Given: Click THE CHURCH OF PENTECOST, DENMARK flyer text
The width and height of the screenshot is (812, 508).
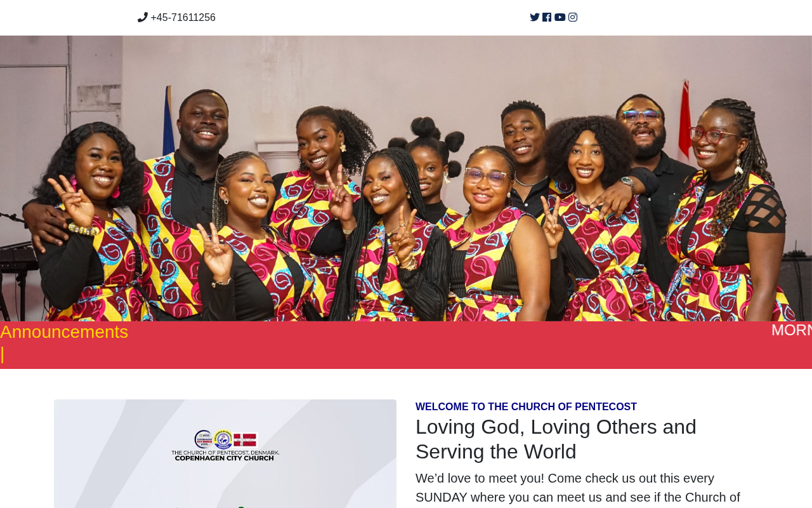Looking at the screenshot, I should pos(225,452).
